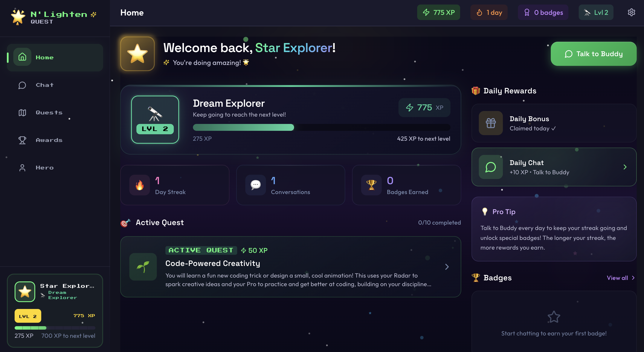This screenshot has height=352, width=644.
Task: Open the Awards trophy icon
Action: click(x=22, y=140)
